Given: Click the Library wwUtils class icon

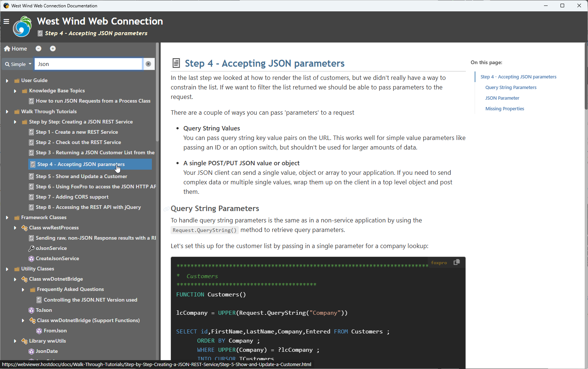Looking at the screenshot, I should click(x=25, y=341).
